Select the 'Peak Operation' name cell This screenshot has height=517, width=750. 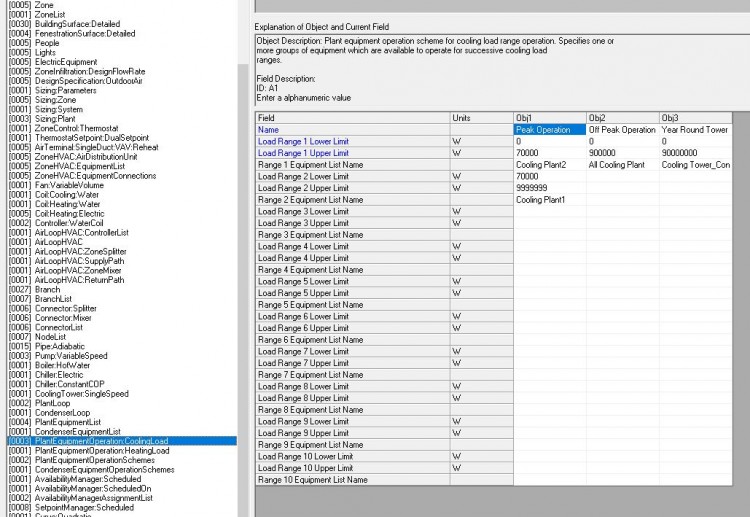(x=548, y=130)
